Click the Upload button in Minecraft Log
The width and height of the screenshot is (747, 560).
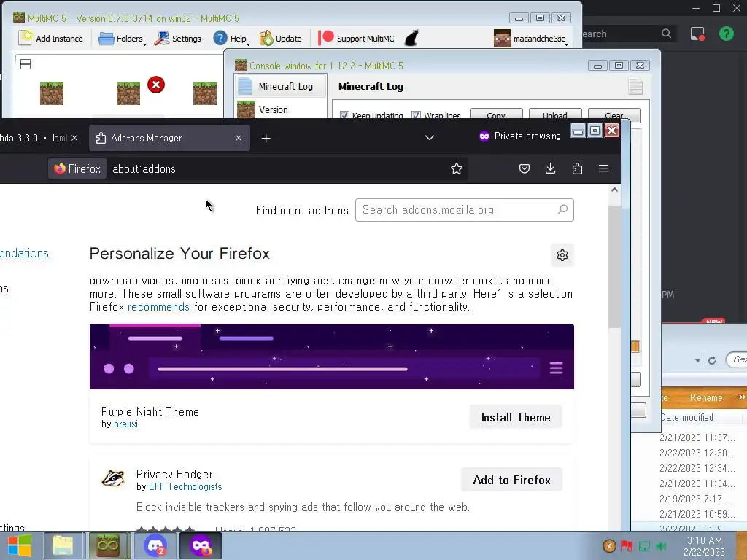point(555,114)
